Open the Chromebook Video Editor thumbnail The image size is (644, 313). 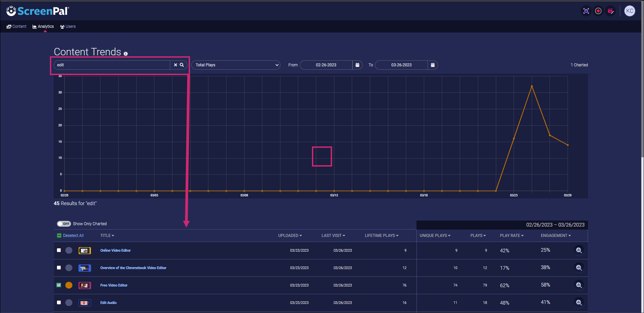(x=85, y=268)
